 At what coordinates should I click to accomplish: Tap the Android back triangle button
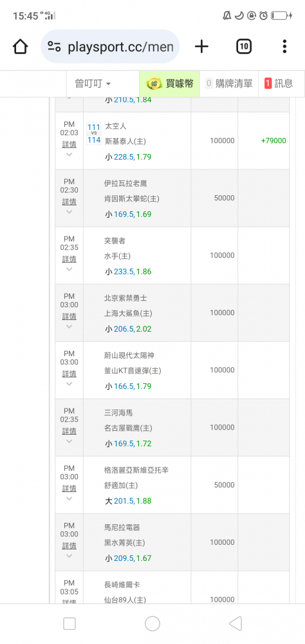[x=236, y=623]
